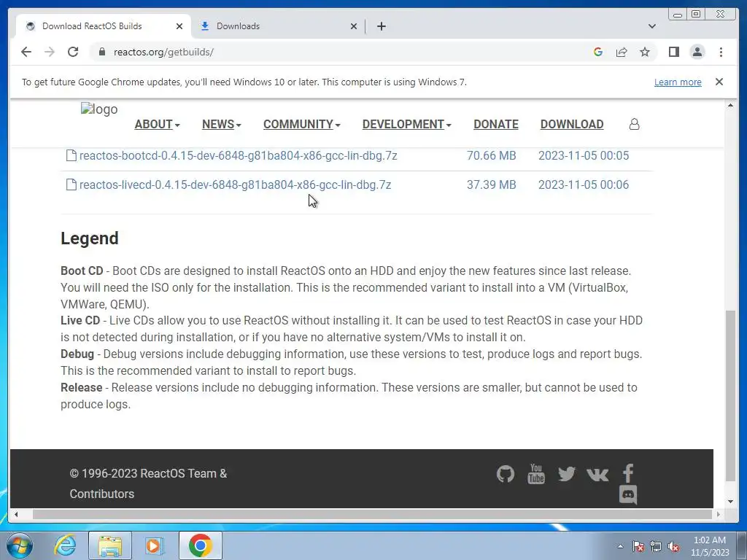Click the horizontal scrollbar thumb
The image size is (747, 560).
point(373,514)
